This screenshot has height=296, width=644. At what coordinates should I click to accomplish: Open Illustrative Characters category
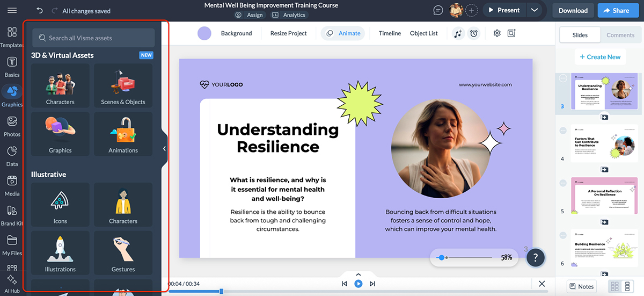pos(123,205)
